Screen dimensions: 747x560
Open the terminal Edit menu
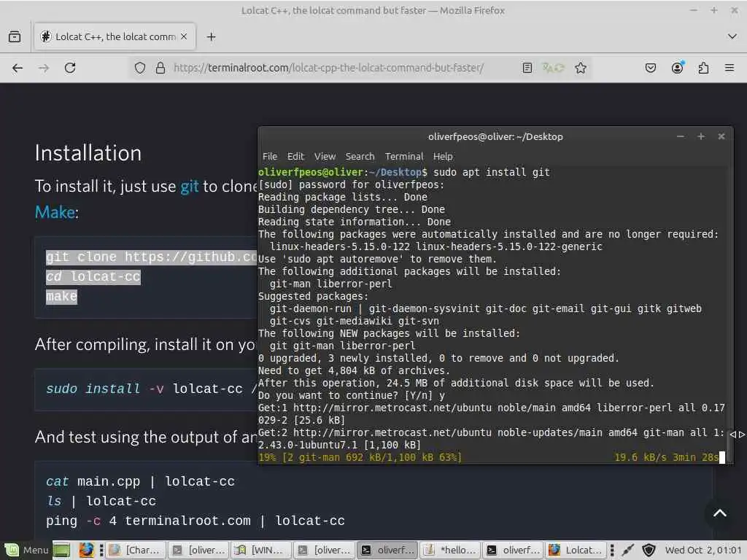(x=295, y=156)
